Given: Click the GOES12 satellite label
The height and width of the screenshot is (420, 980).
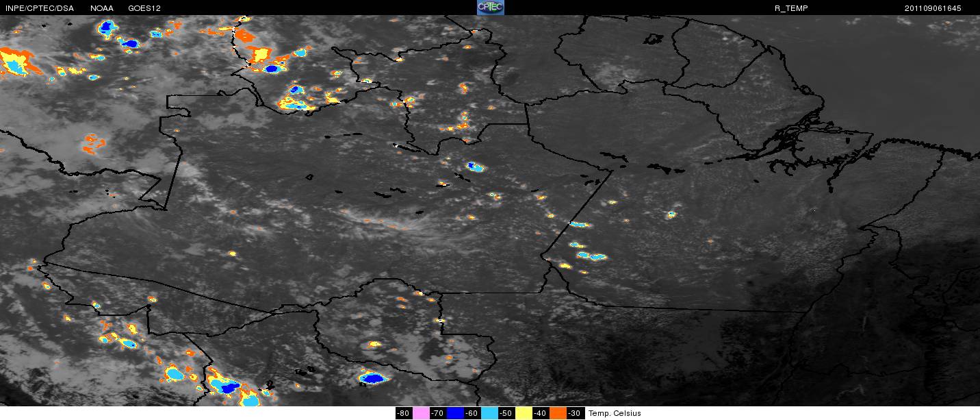Looking at the screenshot, I should point(144,8).
